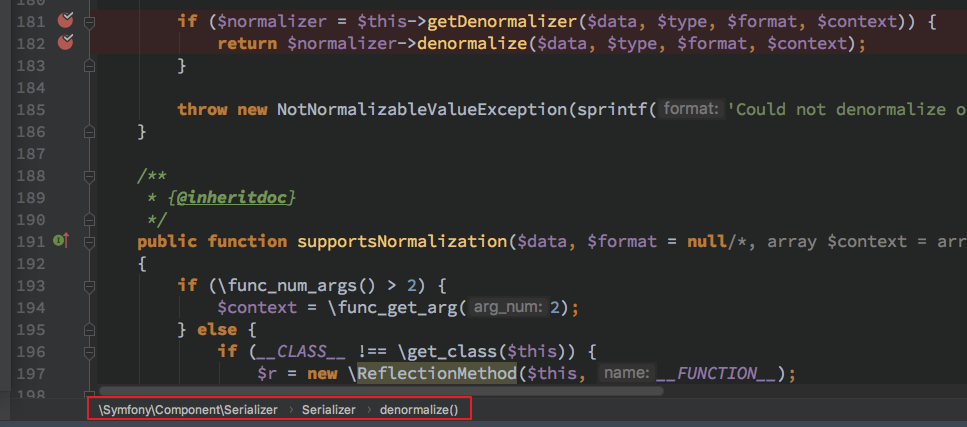Viewport: 967px width, 427px height.
Task: Collapse the doc comment at line 188
Action: pos(89,176)
